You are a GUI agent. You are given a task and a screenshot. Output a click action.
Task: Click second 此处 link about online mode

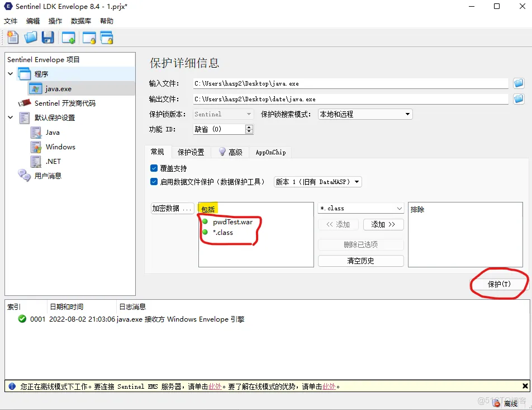pyautogui.click(x=329, y=387)
